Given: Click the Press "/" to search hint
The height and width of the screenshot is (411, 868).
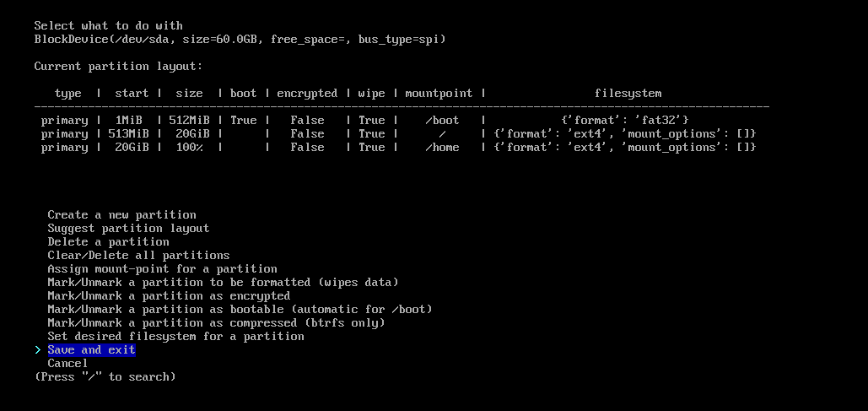Looking at the screenshot, I should click(105, 377).
